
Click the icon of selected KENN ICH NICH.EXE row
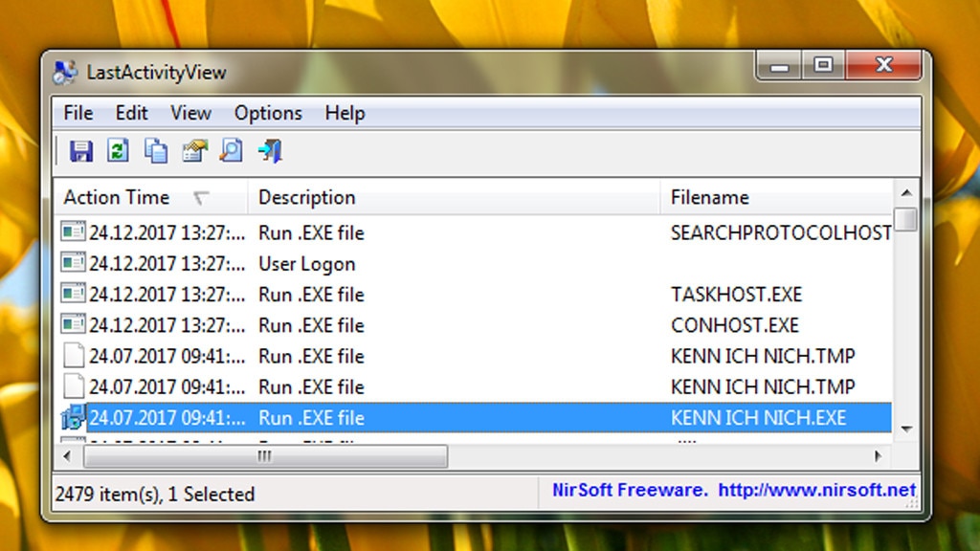(73, 417)
